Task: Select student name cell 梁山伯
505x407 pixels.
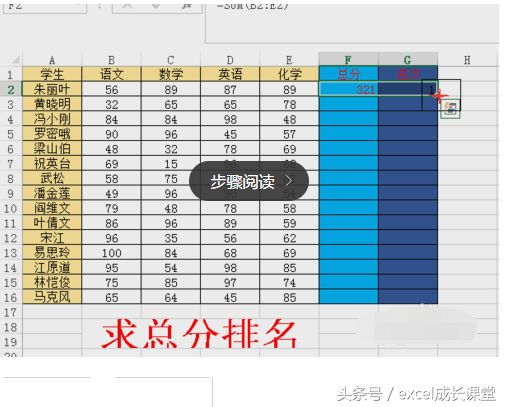Action: (52, 149)
